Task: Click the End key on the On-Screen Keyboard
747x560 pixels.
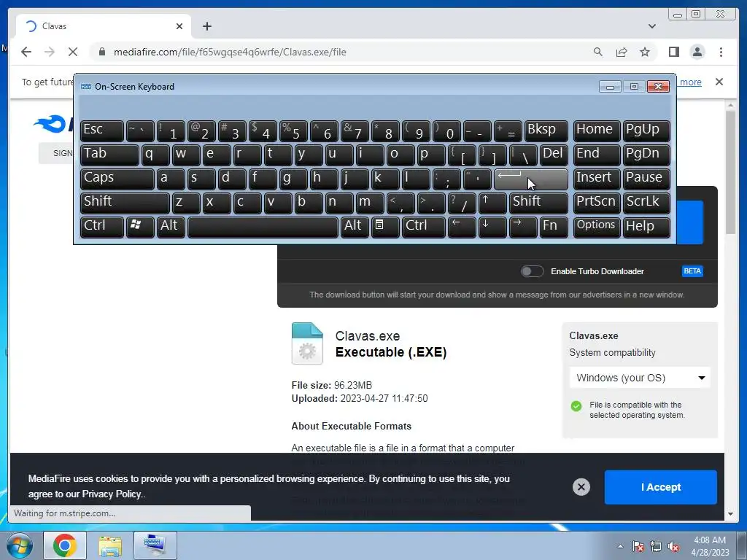Action: coord(597,155)
